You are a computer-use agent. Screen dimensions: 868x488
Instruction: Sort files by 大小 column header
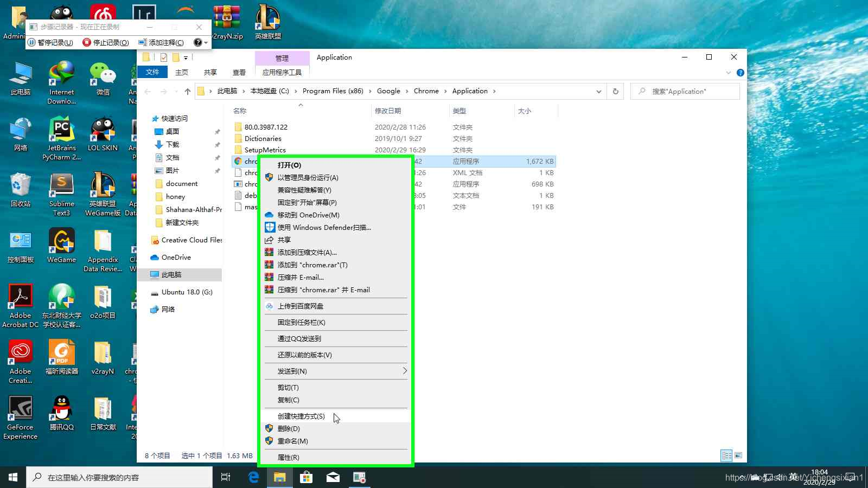536,111
